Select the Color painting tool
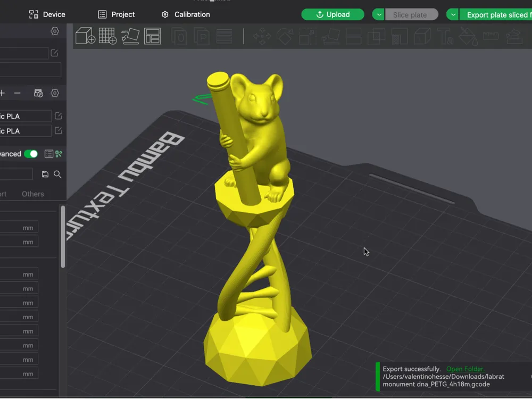Image resolution: width=532 pixels, height=399 pixels. coord(468,36)
